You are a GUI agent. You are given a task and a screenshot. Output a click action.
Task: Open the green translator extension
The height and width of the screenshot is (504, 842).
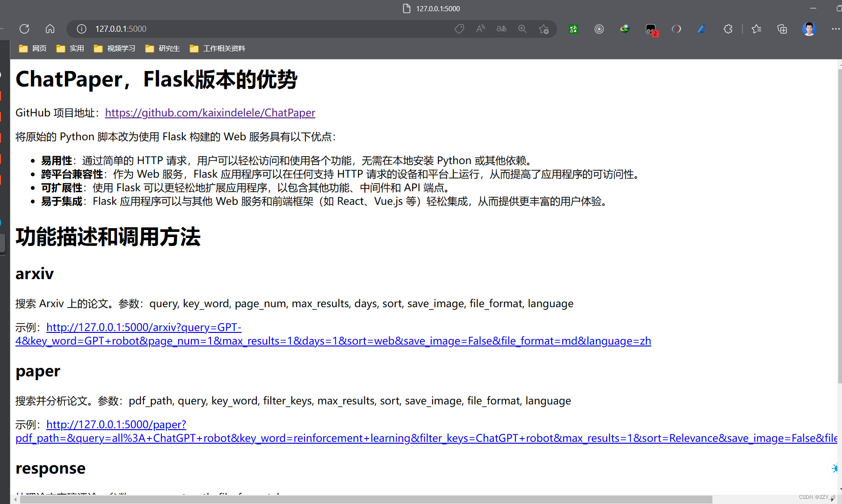pyautogui.click(x=573, y=29)
